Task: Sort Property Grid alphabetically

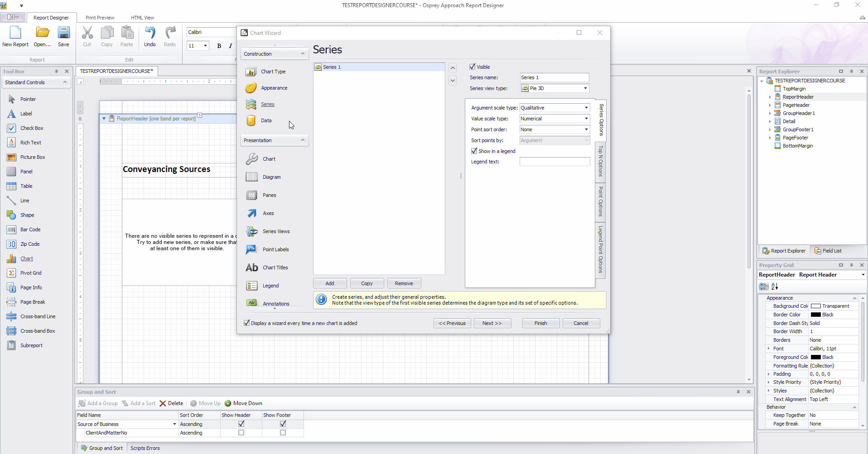Action: tap(775, 287)
